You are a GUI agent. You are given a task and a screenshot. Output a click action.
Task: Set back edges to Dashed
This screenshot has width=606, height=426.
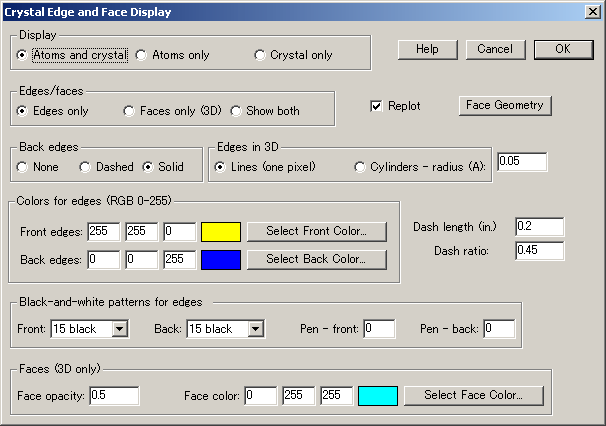pyautogui.click(x=86, y=166)
